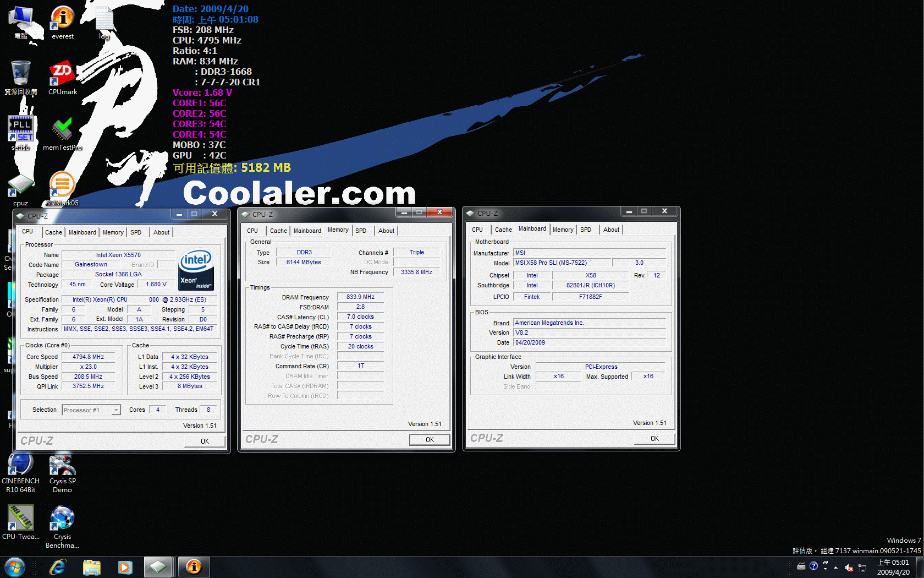Open the volume icon in system tray
This screenshot has height=578, width=924.
point(849,568)
